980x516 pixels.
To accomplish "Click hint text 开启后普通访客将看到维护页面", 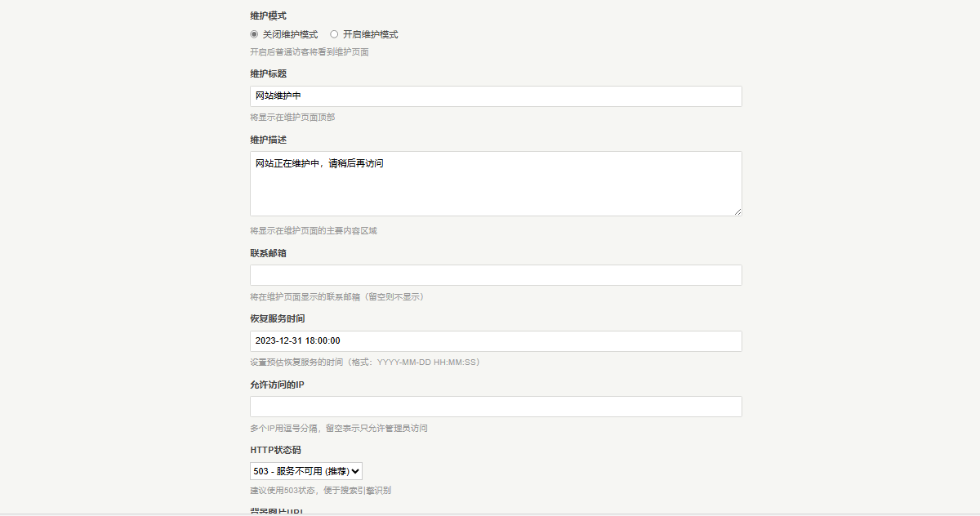I will click(309, 51).
